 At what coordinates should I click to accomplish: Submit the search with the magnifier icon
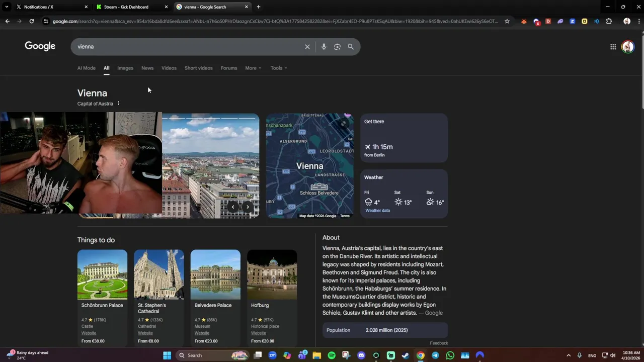(x=351, y=47)
